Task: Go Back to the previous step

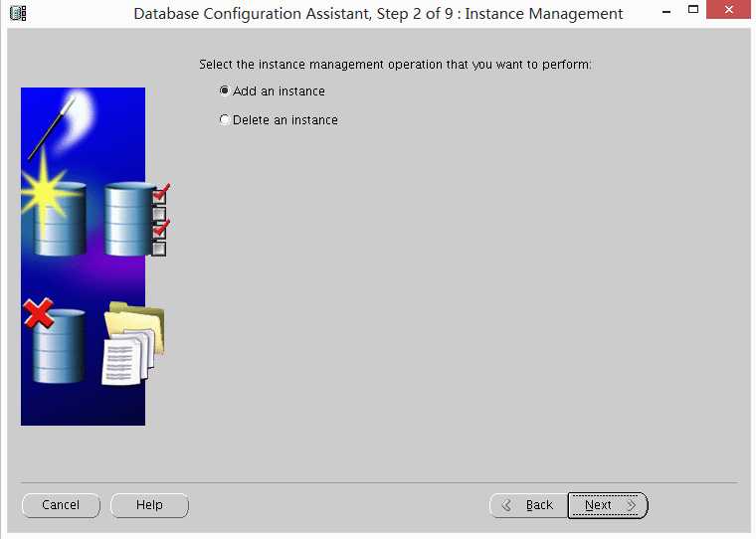Action: (x=528, y=505)
